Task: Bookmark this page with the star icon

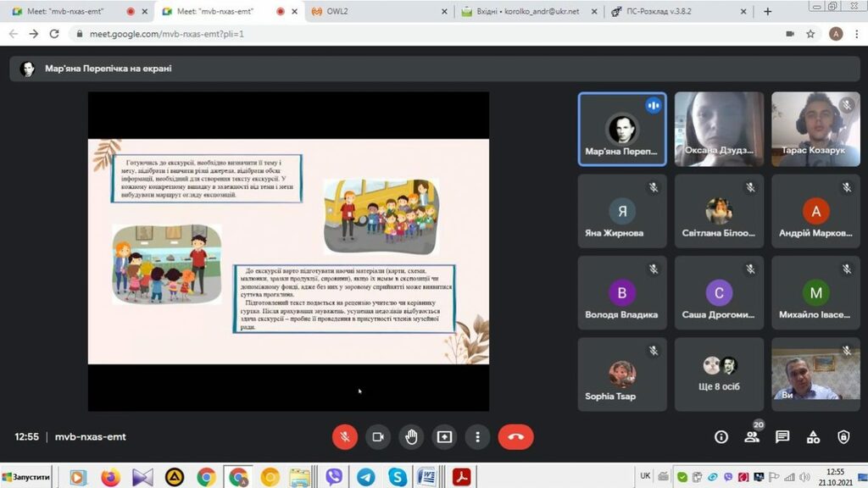Action: (810, 34)
